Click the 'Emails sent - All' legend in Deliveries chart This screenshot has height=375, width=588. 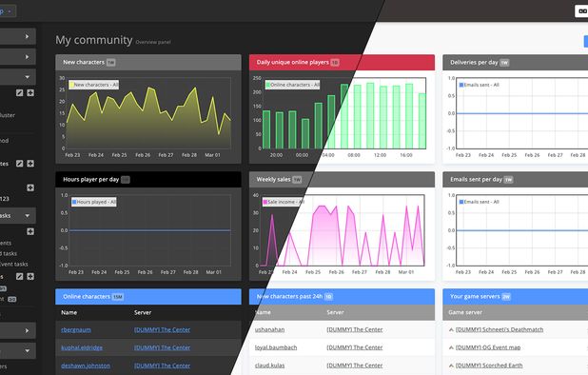point(479,85)
